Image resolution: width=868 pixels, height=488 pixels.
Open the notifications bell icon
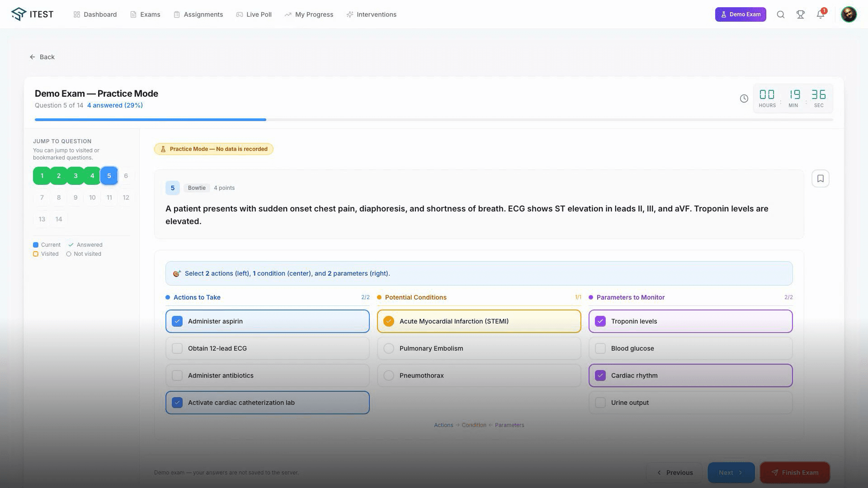pyautogui.click(x=820, y=14)
